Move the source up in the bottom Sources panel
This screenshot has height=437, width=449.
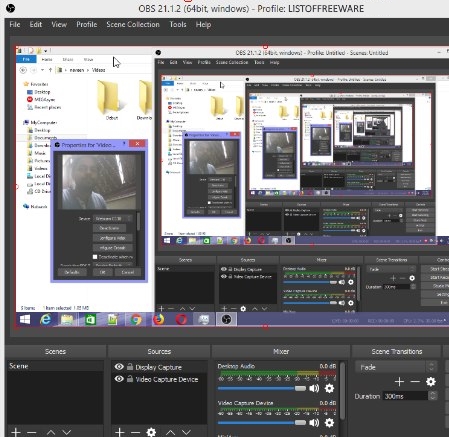[x=170, y=432]
